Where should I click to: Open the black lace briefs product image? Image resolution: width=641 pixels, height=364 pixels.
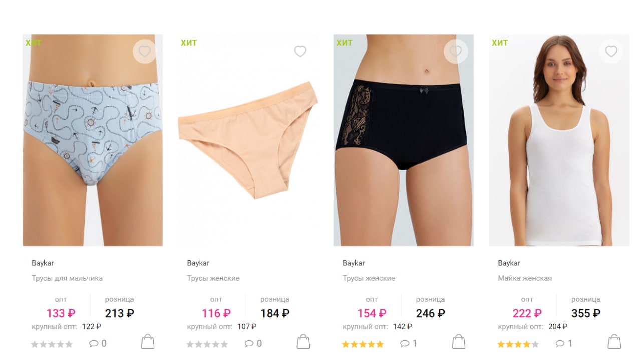coord(404,140)
